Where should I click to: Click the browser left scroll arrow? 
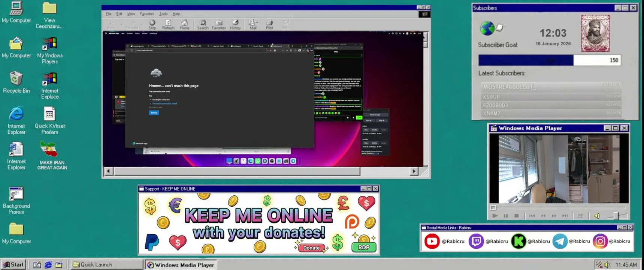(x=108, y=171)
